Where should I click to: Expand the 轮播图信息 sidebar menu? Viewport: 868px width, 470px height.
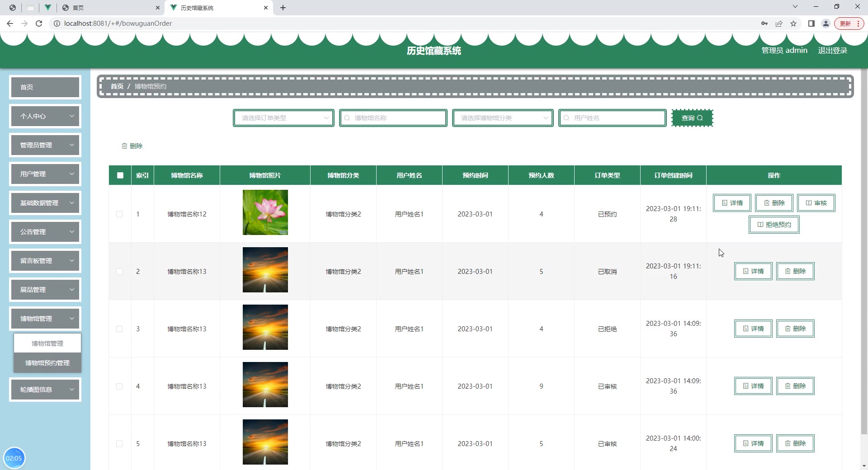(x=45, y=390)
